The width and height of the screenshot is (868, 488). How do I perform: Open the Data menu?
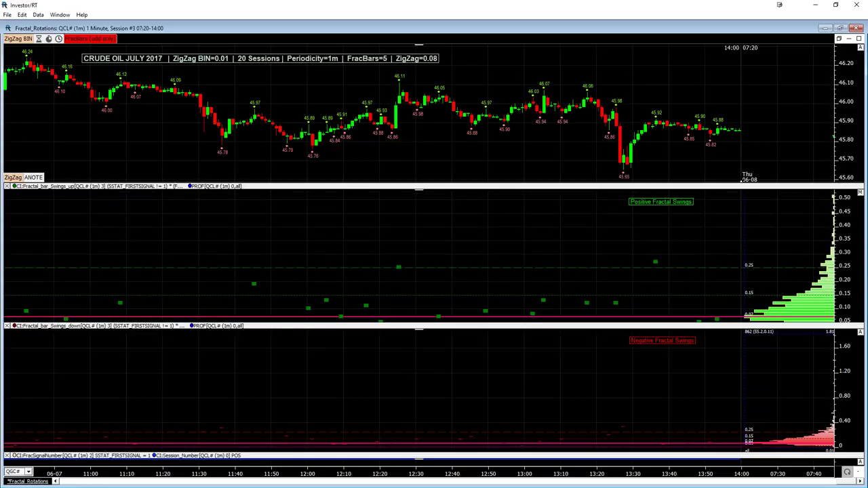point(38,15)
